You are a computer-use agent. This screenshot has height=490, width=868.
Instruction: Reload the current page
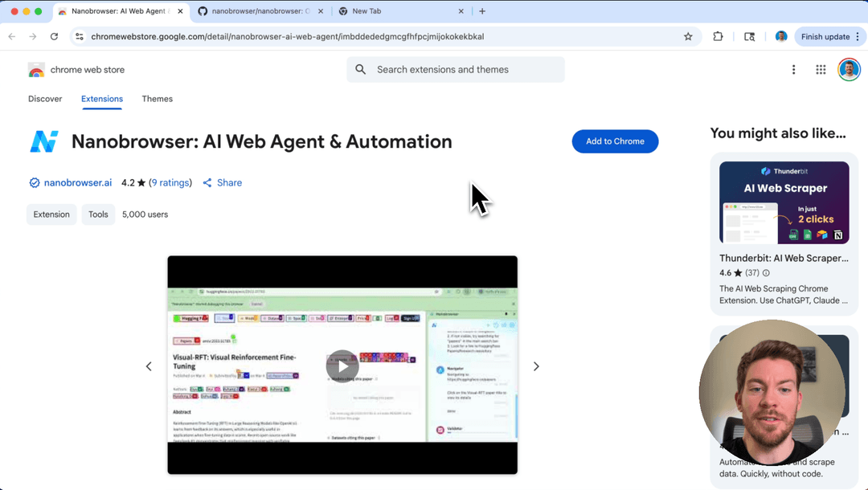pos(54,36)
